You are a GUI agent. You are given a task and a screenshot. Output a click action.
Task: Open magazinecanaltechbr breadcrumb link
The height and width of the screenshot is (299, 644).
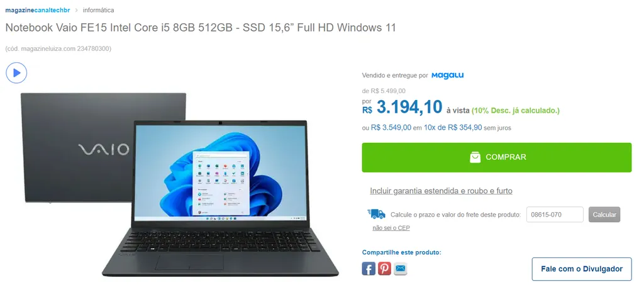click(x=37, y=10)
